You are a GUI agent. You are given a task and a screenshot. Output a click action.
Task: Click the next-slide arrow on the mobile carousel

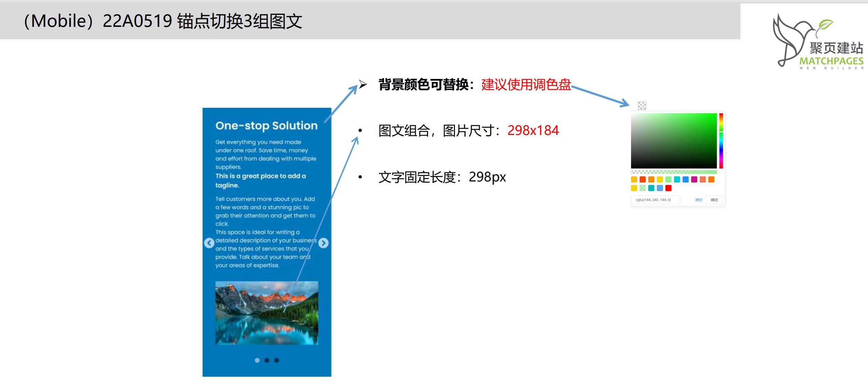323,243
